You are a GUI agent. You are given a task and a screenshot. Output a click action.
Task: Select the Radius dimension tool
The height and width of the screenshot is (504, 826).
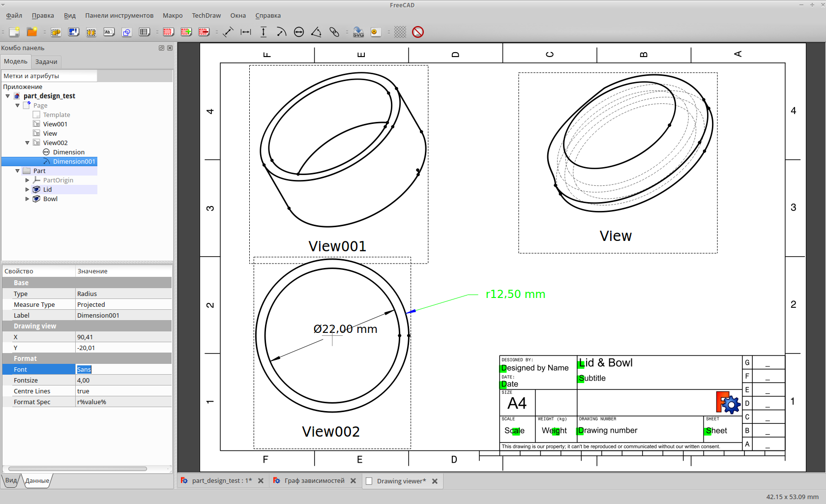[281, 31]
